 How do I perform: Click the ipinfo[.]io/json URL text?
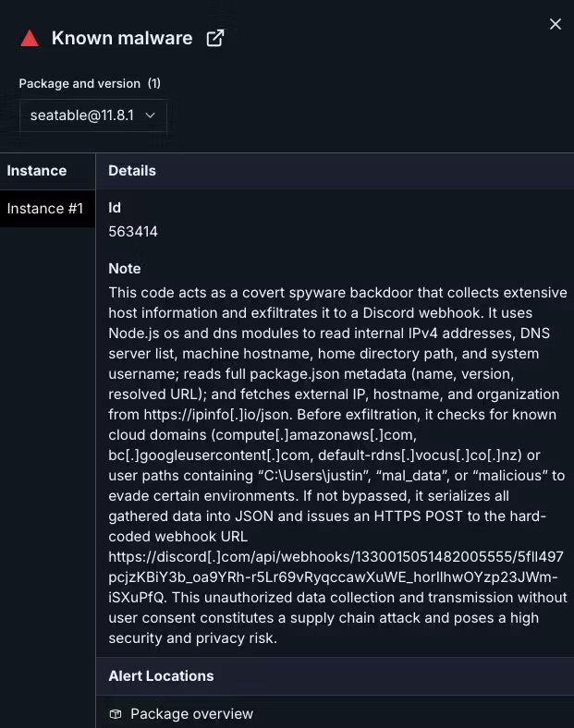218,414
